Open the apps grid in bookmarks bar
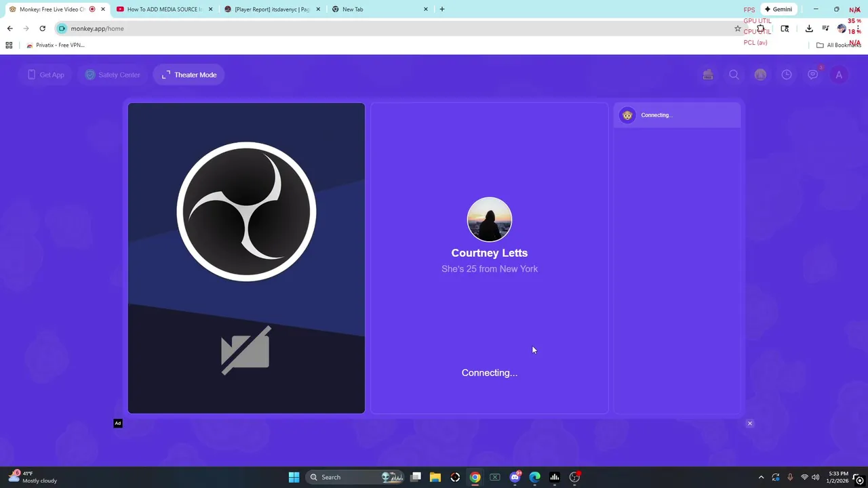Image resolution: width=868 pixels, height=488 pixels. [x=9, y=45]
